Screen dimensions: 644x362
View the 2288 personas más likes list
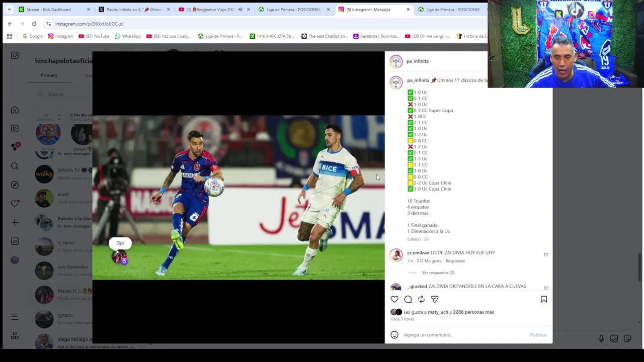pyautogui.click(x=473, y=312)
